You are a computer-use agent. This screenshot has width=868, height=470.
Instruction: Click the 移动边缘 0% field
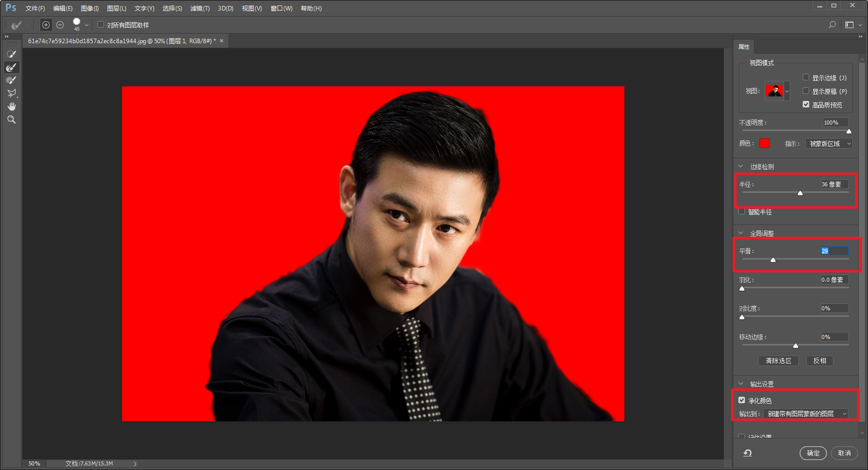click(834, 337)
